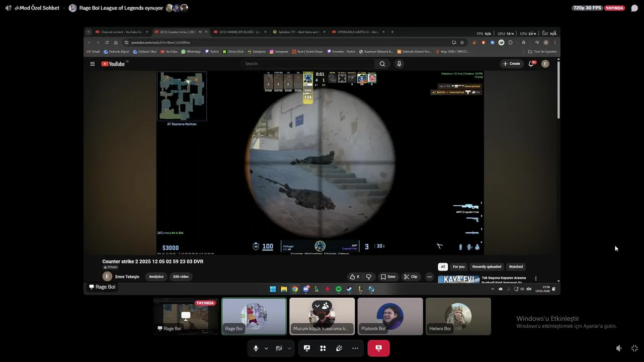Open Tüm Yer İşaretleri bookmarks folder
Viewport: 644px width, 362px height.
click(x=542, y=51)
